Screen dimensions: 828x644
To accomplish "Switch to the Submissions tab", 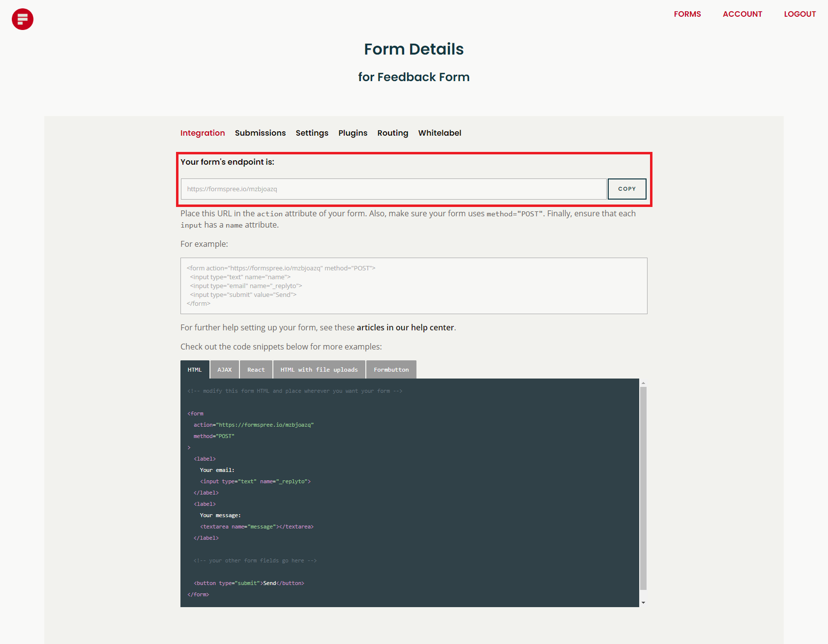I will (260, 133).
